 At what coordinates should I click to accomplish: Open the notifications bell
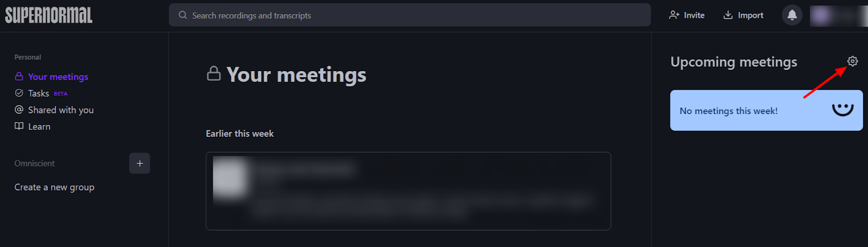click(x=792, y=15)
